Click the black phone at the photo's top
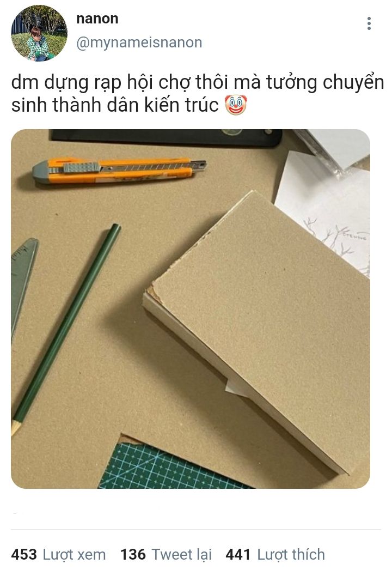This screenshot has width=392, height=576. click(167, 137)
